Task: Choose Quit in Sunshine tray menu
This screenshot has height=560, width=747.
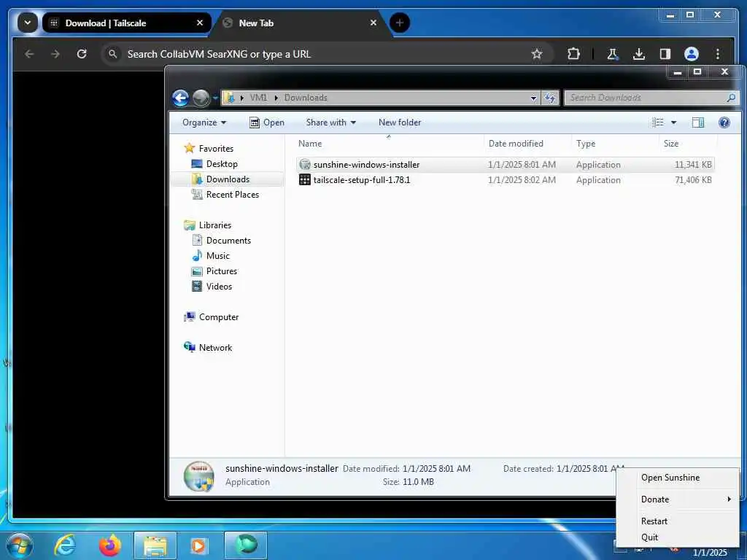Action: (678, 537)
